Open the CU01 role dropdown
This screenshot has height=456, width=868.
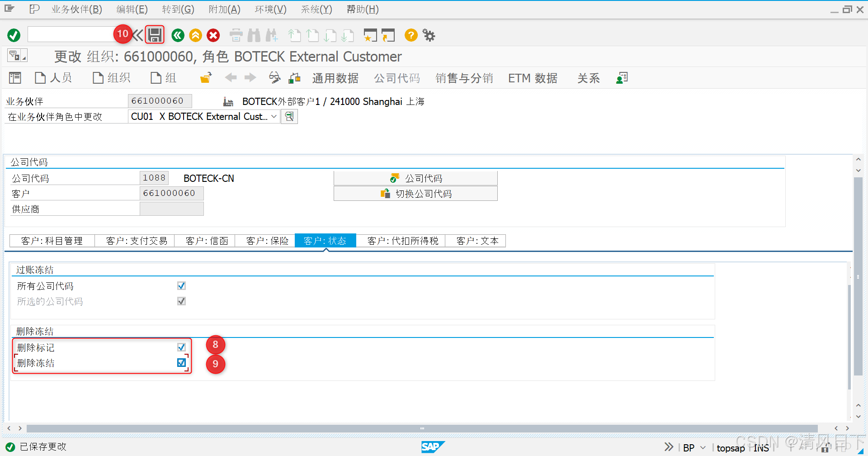tap(274, 116)
